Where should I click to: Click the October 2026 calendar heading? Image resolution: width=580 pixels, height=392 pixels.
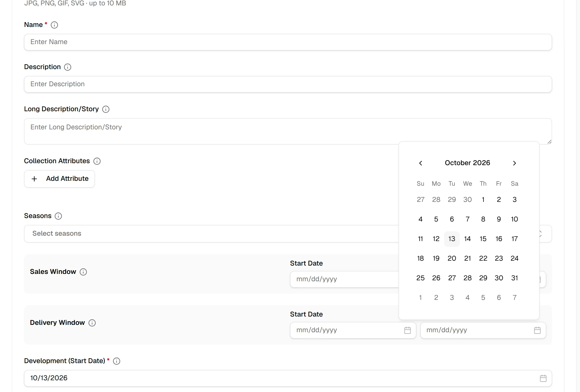467,163
